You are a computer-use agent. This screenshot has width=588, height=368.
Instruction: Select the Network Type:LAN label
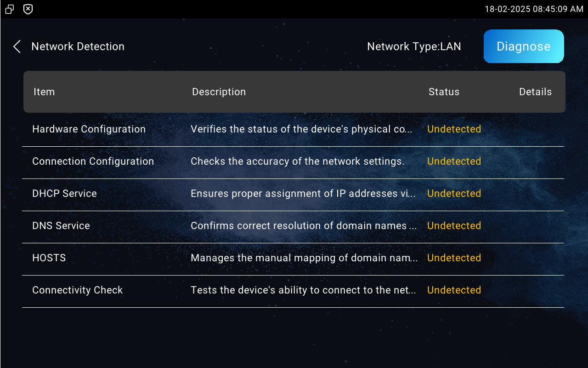tap(414, 46)
